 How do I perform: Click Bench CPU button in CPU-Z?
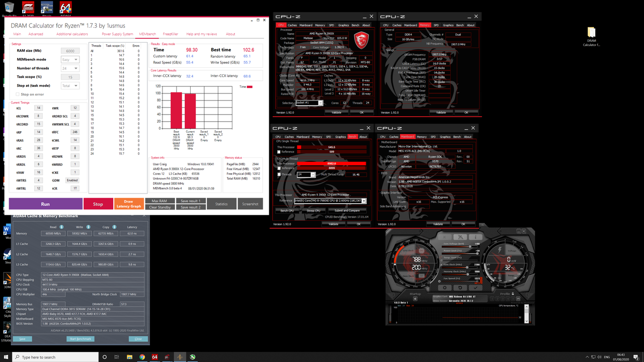coord(287,211)
